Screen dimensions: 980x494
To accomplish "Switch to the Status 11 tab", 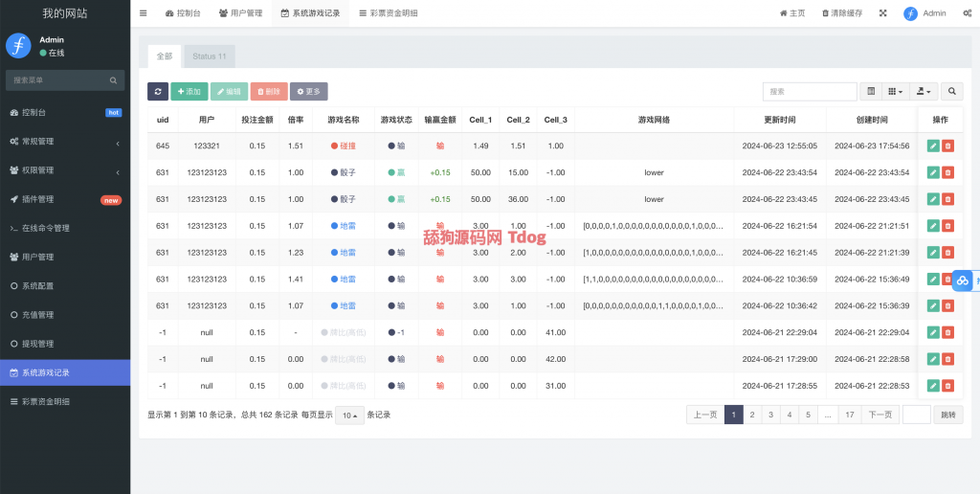I will point(209,56).
